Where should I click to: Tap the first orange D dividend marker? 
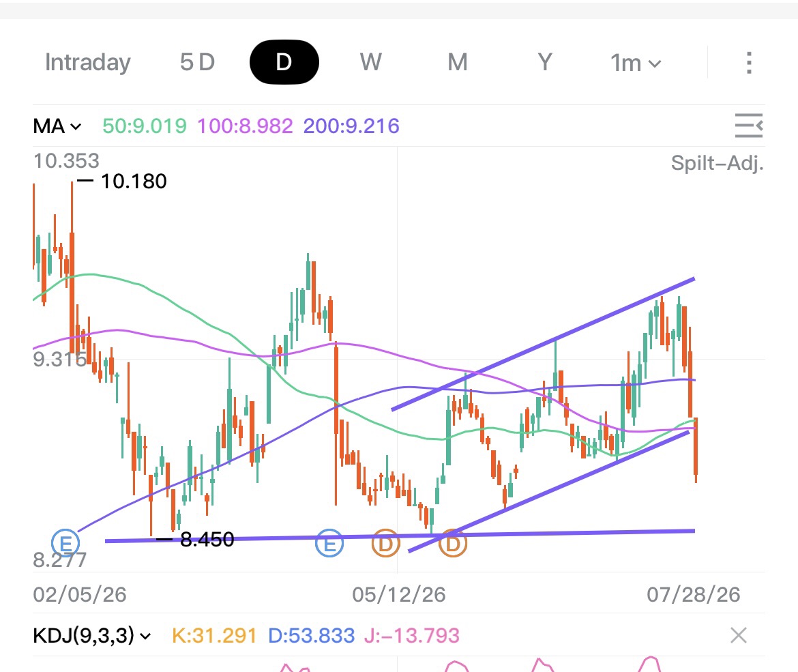click(385, 543)
